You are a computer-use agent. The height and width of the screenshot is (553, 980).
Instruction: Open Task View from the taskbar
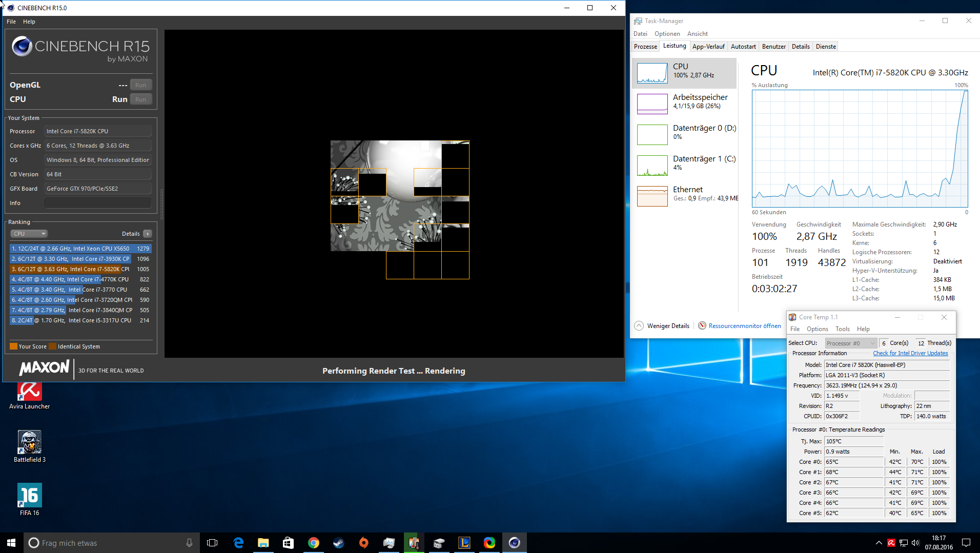coord(212,543)
